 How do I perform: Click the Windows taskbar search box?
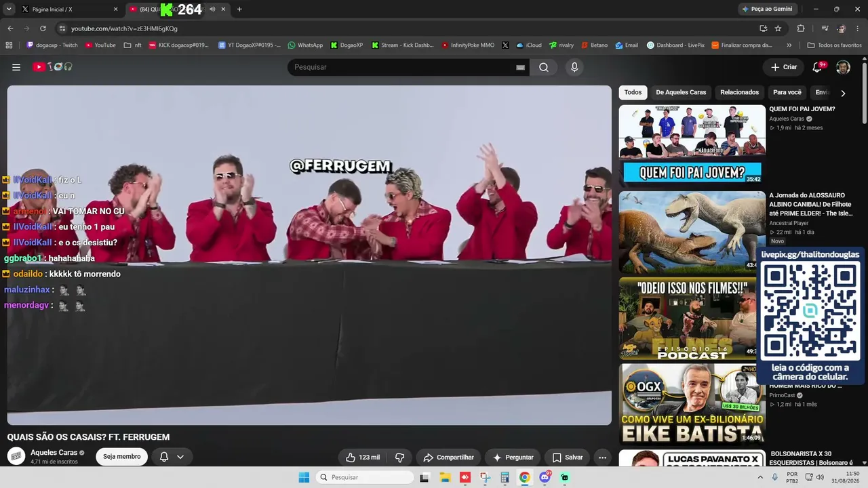pos(365,477)
